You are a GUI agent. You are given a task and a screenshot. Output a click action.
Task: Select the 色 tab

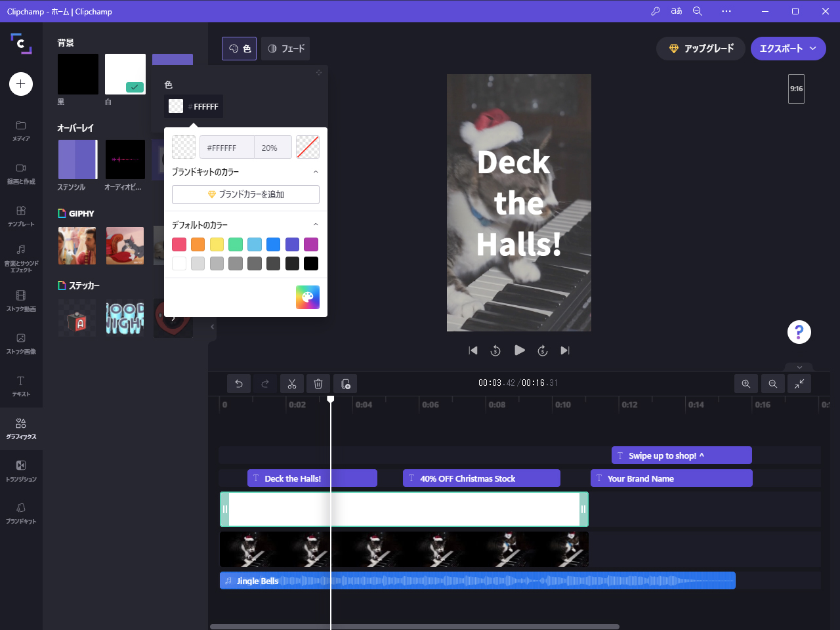coord(240,49)
